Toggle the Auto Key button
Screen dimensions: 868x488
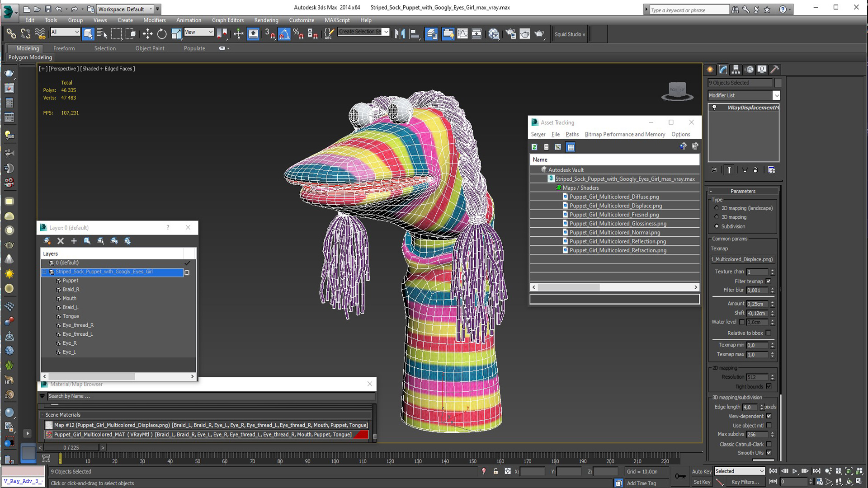[x=702, y=471]
